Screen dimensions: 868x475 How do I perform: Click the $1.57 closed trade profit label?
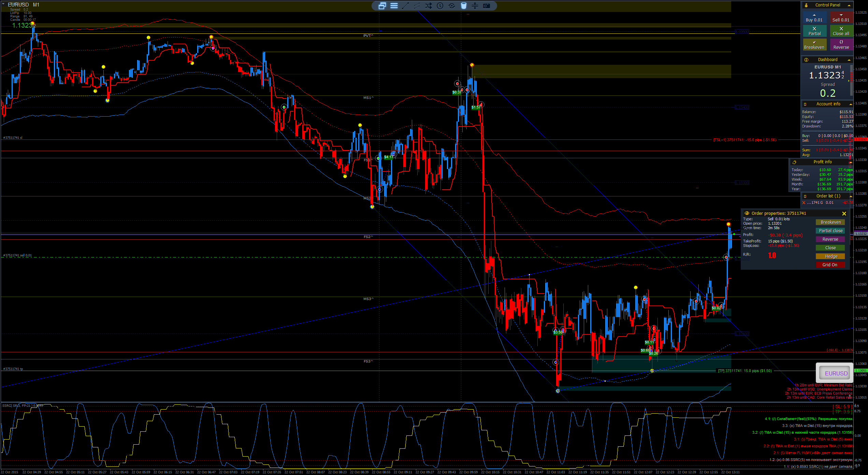click(x=476, y=107)
